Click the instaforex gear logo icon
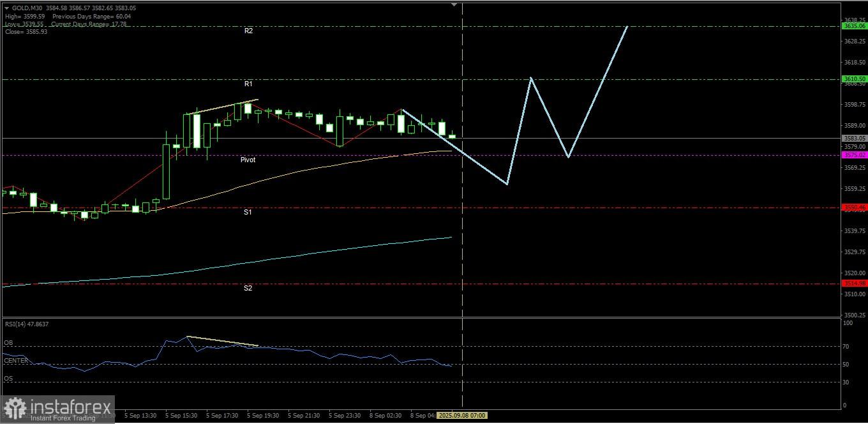 point(15,409)
